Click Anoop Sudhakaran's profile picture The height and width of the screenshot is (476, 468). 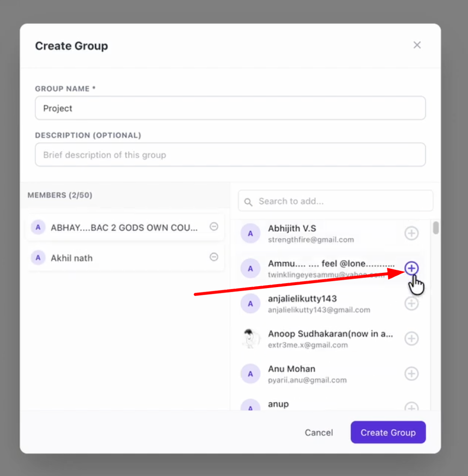tap(251, 339)
